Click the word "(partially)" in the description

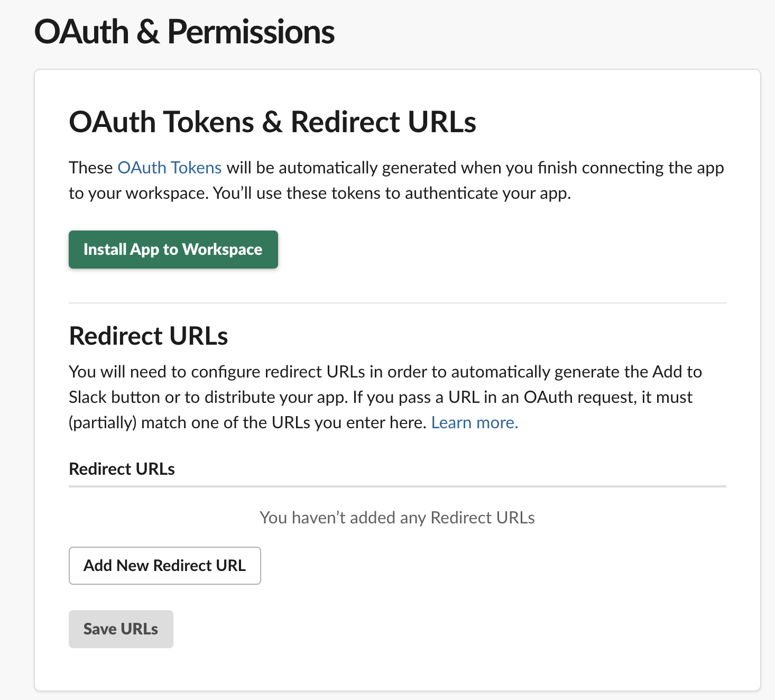pos(103,422)
